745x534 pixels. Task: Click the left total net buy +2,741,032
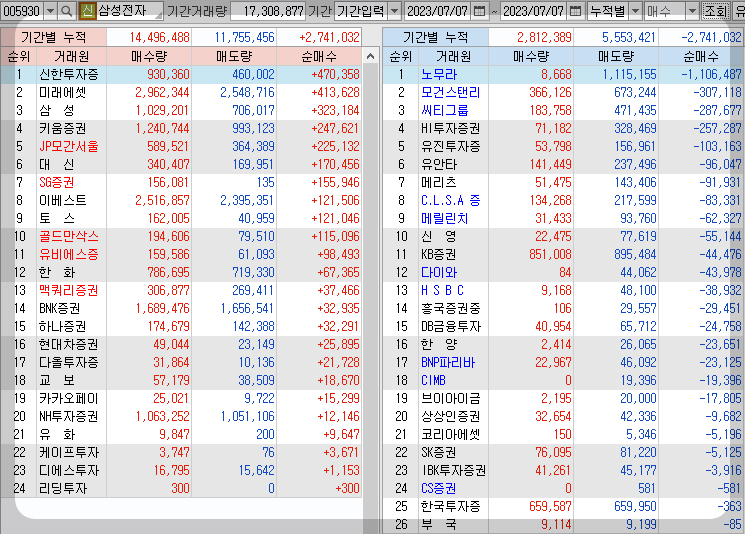[329, 38]
